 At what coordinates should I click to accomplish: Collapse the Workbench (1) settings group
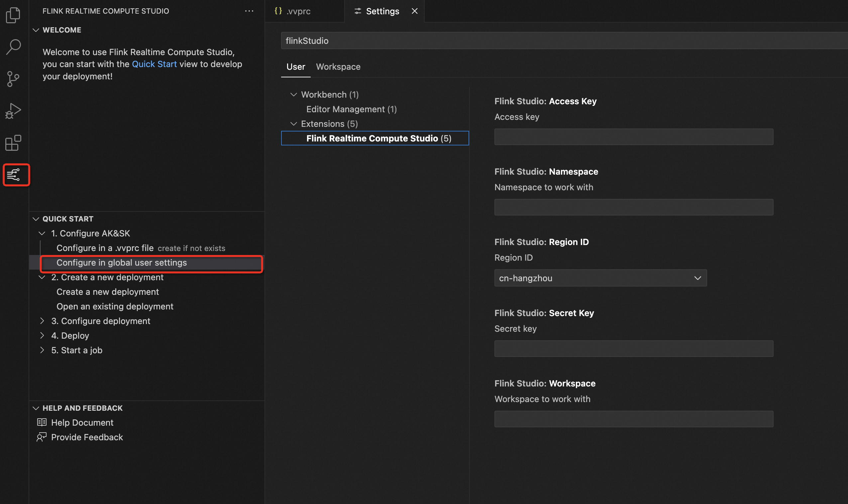point(294,94)
